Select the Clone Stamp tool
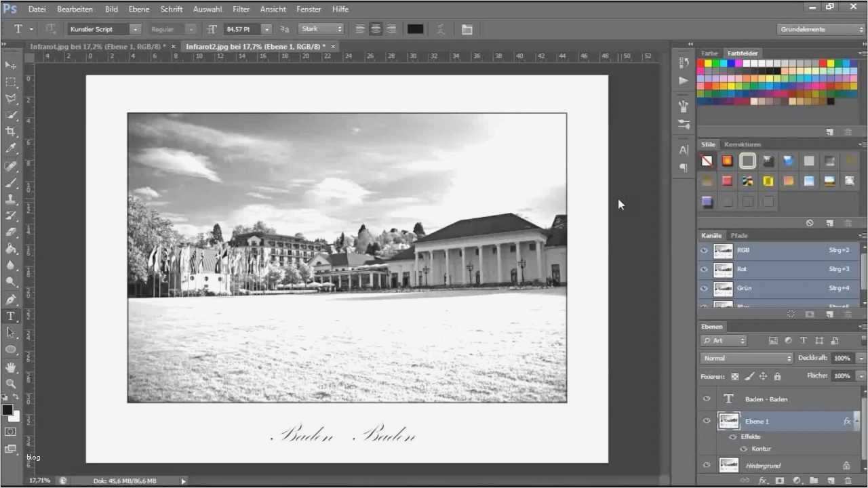Screen dimensions: 868x488 [11, 199]
